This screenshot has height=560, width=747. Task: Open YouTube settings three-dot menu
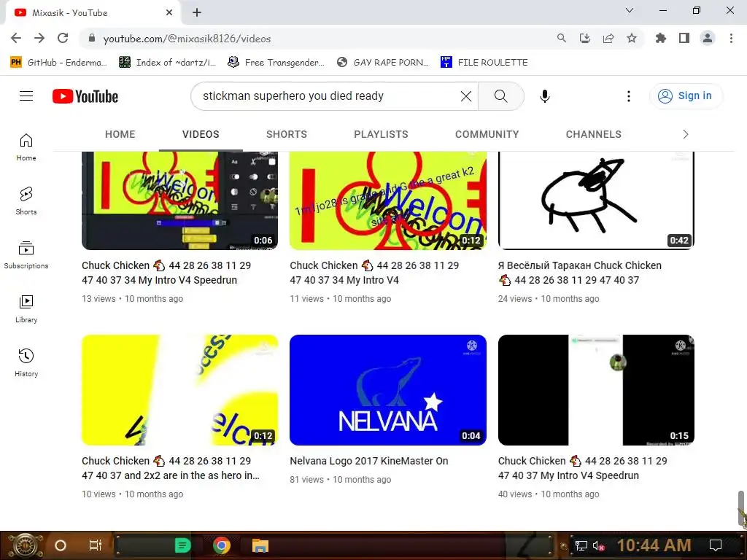pyautogui.click(x=628, y=96)
